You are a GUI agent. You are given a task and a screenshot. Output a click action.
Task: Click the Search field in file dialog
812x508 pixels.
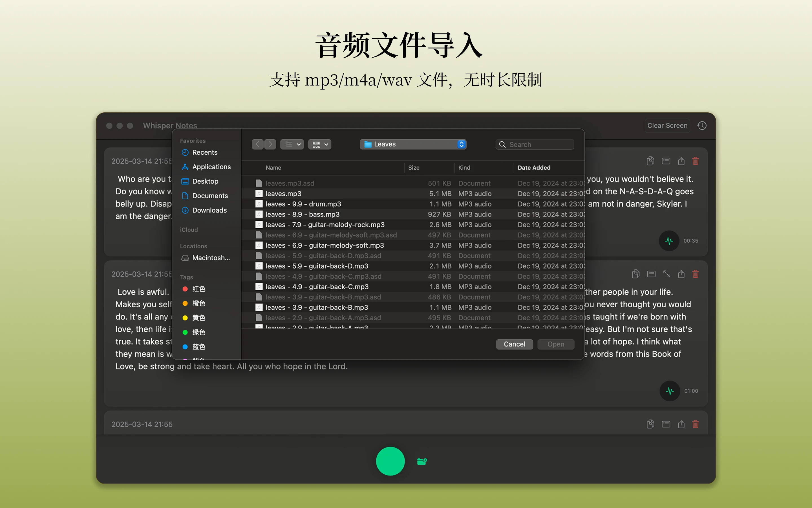click(535, 144)
